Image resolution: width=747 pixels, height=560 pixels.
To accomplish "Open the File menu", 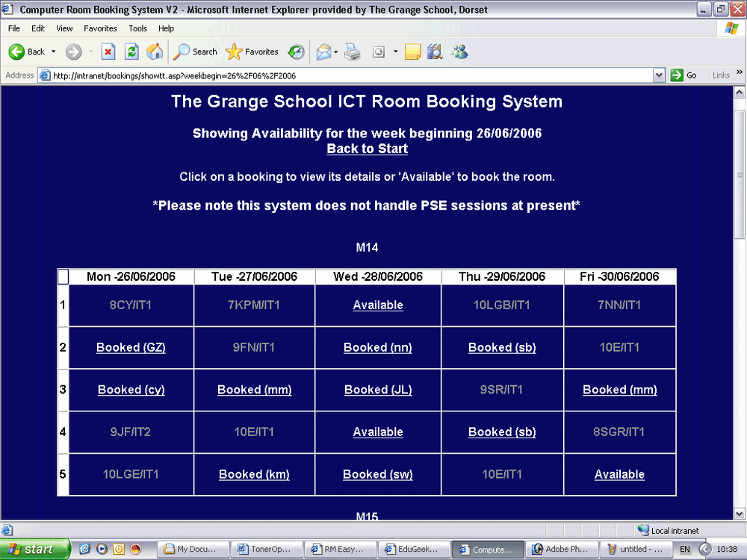I will (x=13, y=28).
